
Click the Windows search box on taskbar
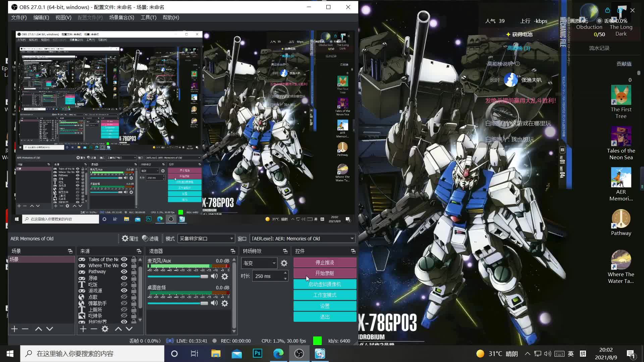tap(92, 354)
